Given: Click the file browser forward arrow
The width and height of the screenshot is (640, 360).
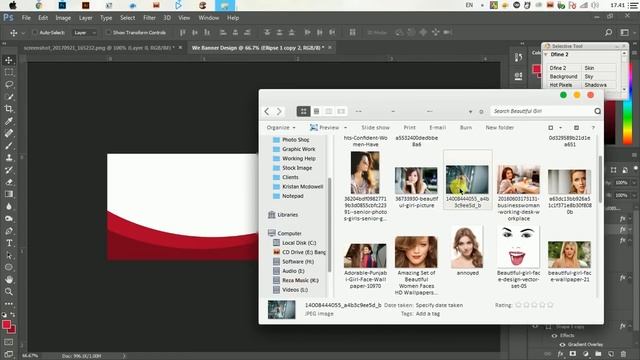Looking at the screenshot, I should tap(279, 111).
